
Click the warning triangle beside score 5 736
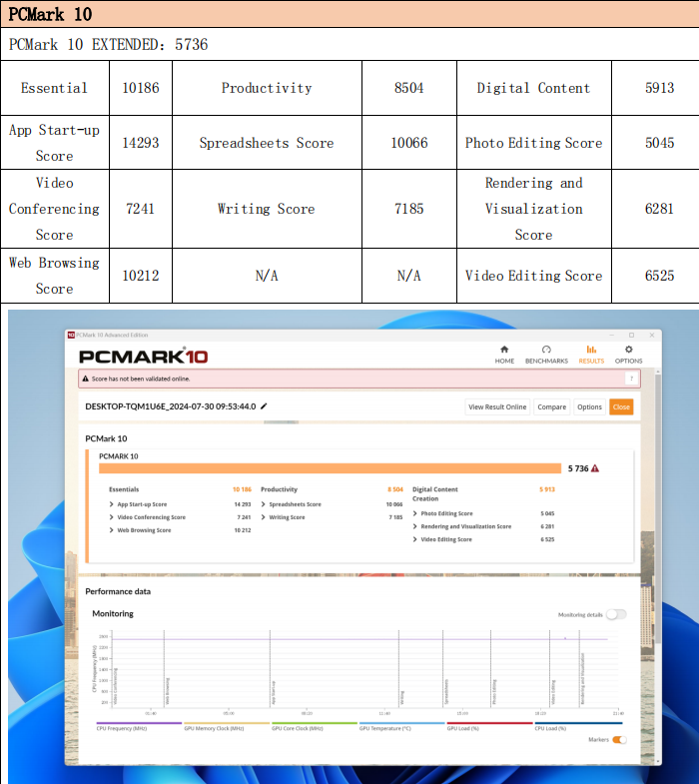pos(595,467)
